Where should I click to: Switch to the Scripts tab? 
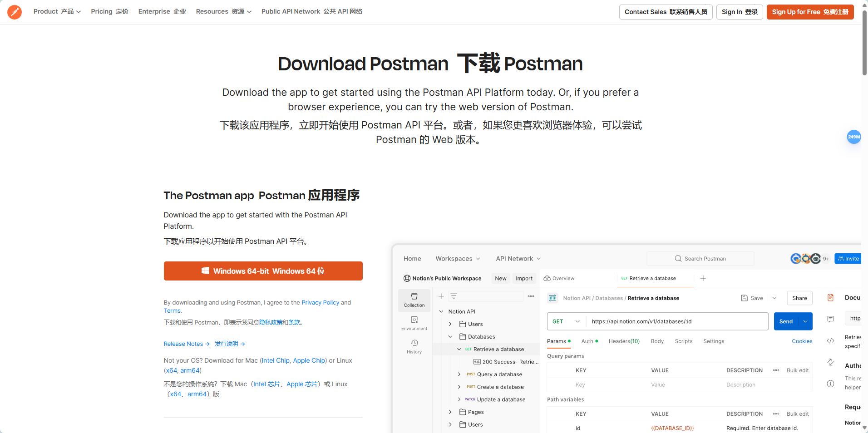[x=684, y=341]
